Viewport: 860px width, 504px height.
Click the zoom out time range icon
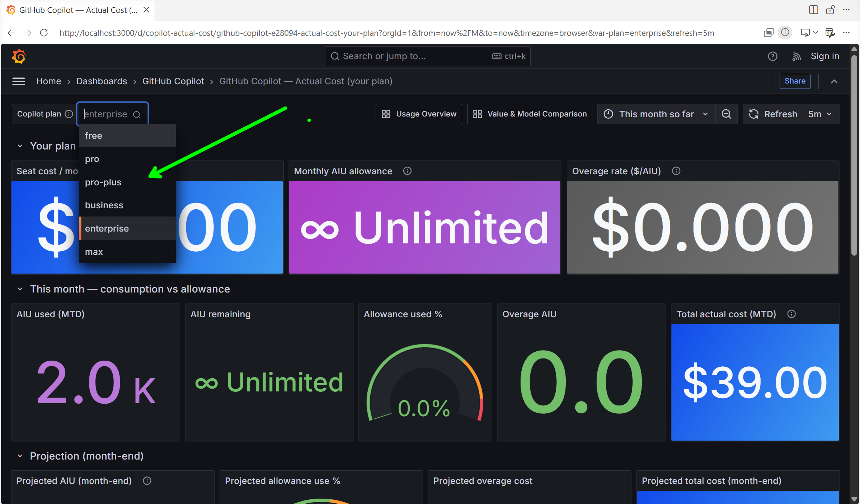pos(727,114)
